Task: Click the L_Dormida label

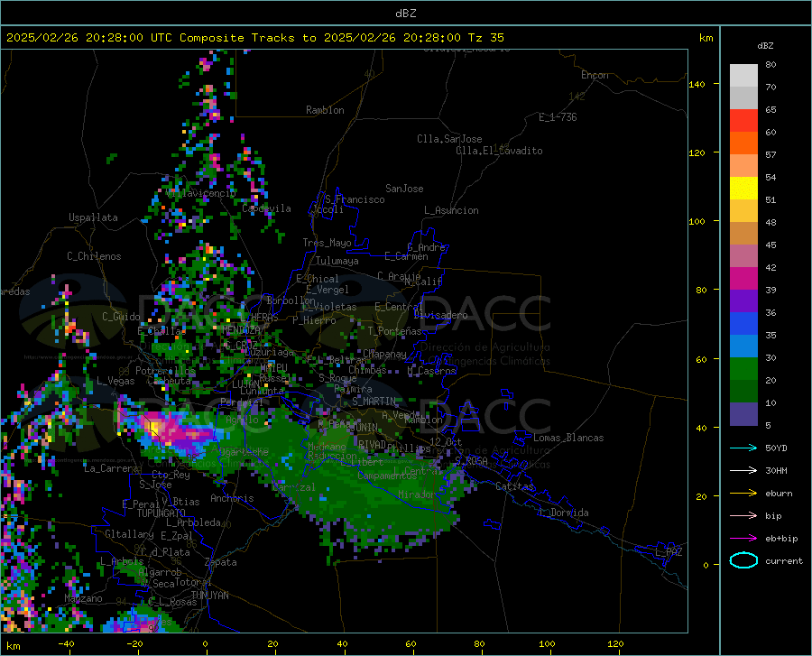Action: (x=563, y=513)
